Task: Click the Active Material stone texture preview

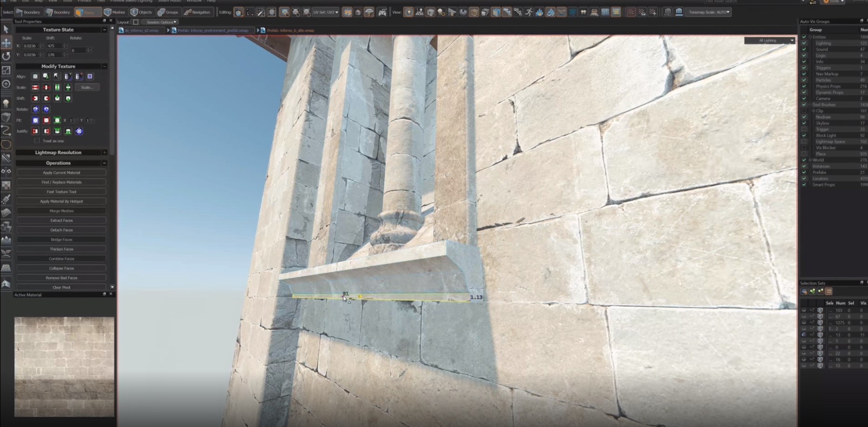Action: click(64, 367)
